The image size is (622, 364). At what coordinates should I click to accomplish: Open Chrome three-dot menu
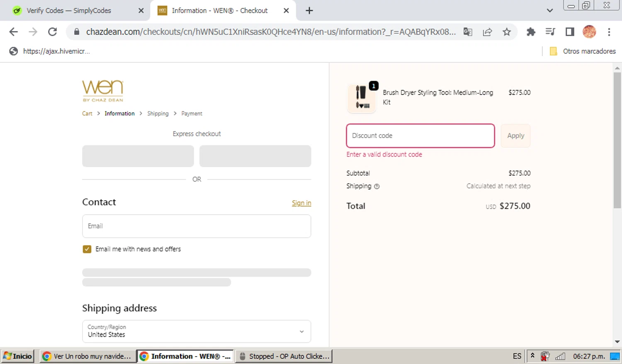[609, 32]
